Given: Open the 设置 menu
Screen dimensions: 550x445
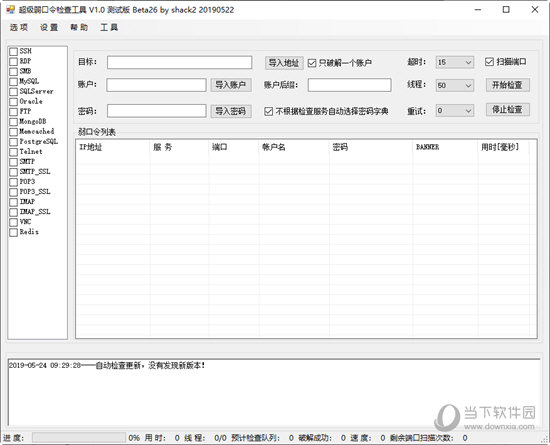Looking at the screenshot, I should click(49, 27).
